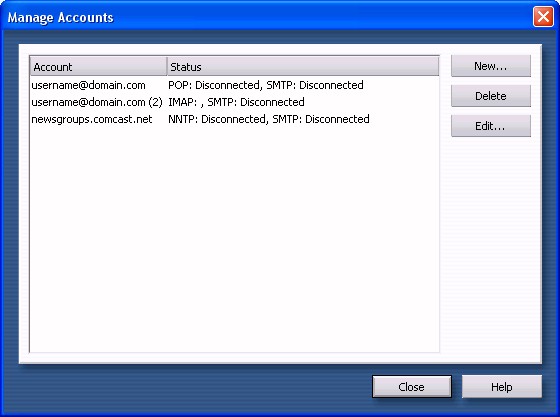This screenshot has height=417, width=560.
Task: Close the dialog with the red X icon
Action: point(543,16)
